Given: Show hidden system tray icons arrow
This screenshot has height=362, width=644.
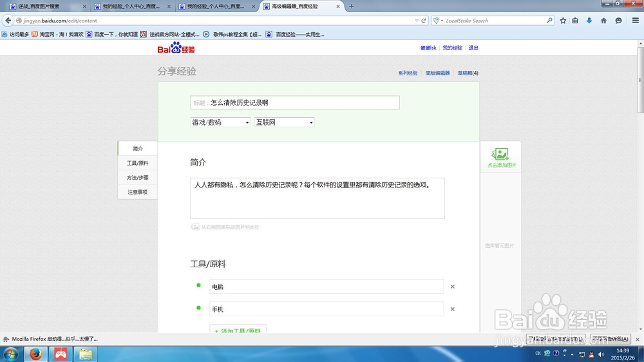Looking at the screenshot, I should pyautogui.click(x=572, y=354).
